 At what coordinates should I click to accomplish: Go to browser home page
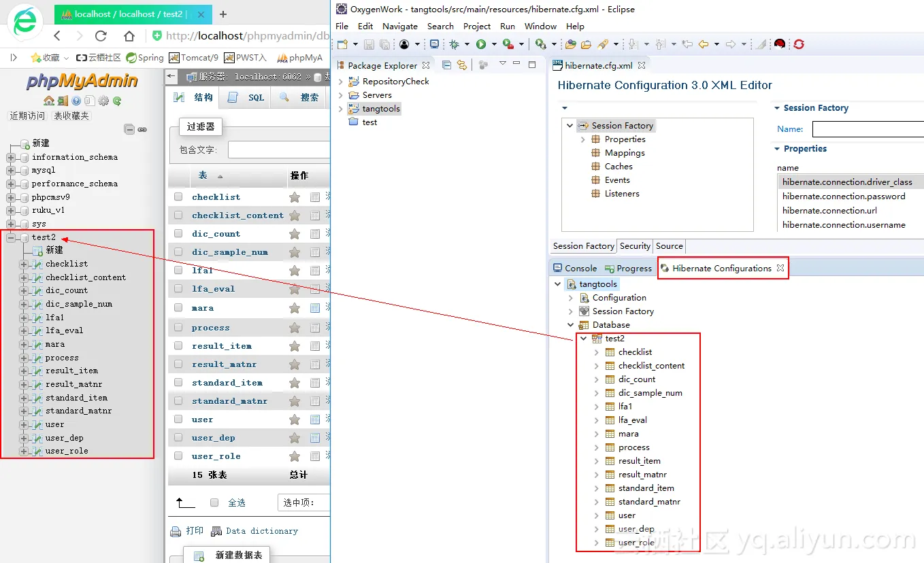point(129,36)
